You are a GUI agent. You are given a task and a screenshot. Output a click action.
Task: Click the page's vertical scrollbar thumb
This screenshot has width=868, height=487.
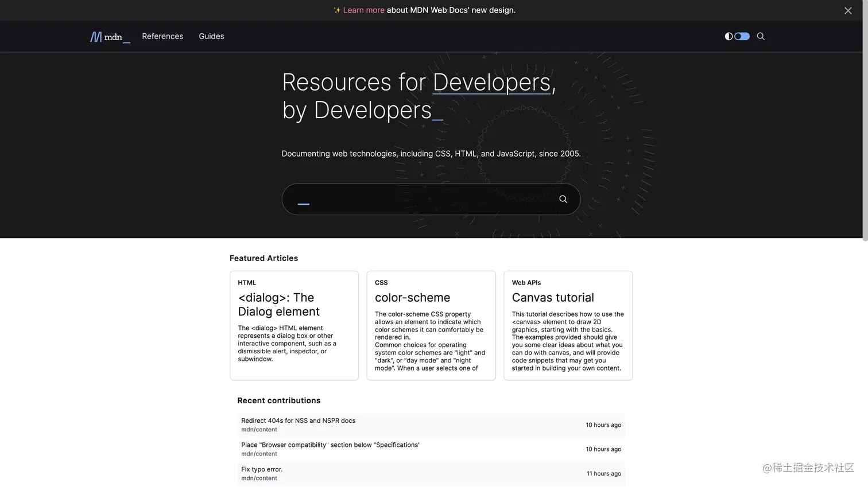[865, 120]
